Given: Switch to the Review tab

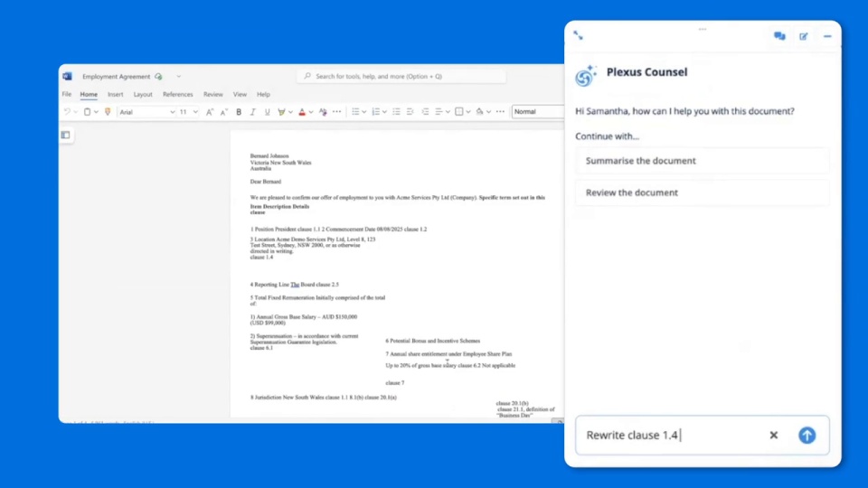Looking at the screenshot, I should [213, 95].
